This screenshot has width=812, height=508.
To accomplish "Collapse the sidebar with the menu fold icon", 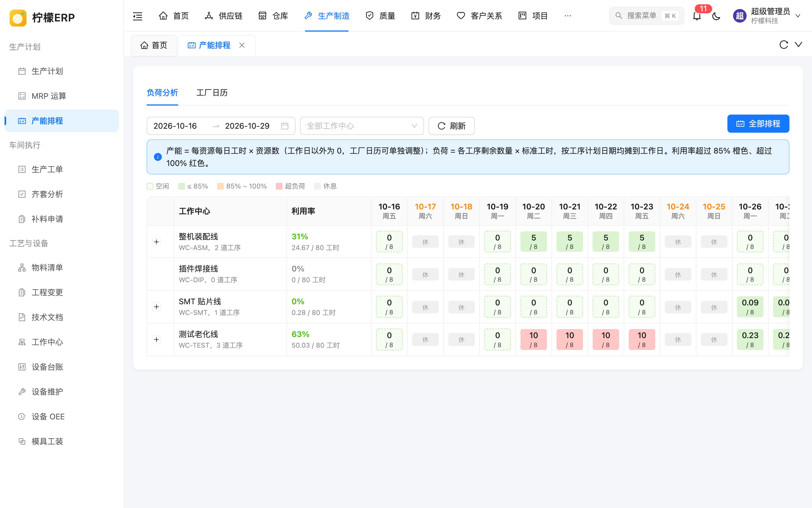I will [138, 16].
